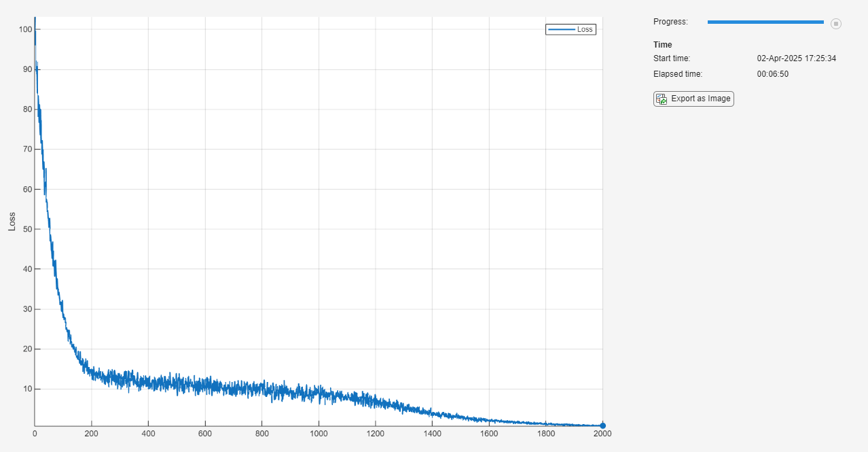Image resolution: width=868 pixels, height=452 pixels.
Task: Select the final data point marker at iteration 2000
Action: pos(602,425)
